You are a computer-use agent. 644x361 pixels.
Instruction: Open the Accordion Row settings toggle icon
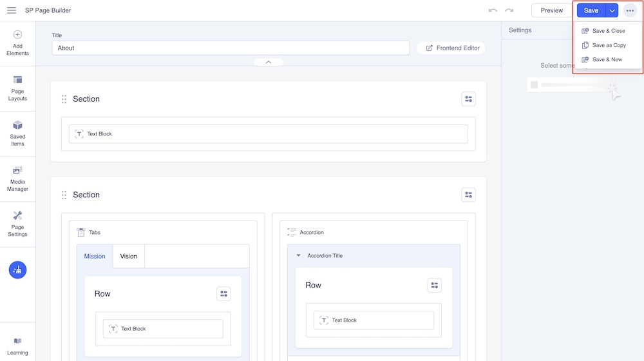coord(435,286)
